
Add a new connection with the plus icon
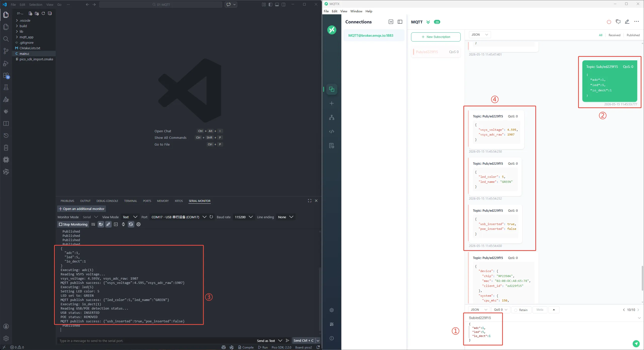pos(332,103)
